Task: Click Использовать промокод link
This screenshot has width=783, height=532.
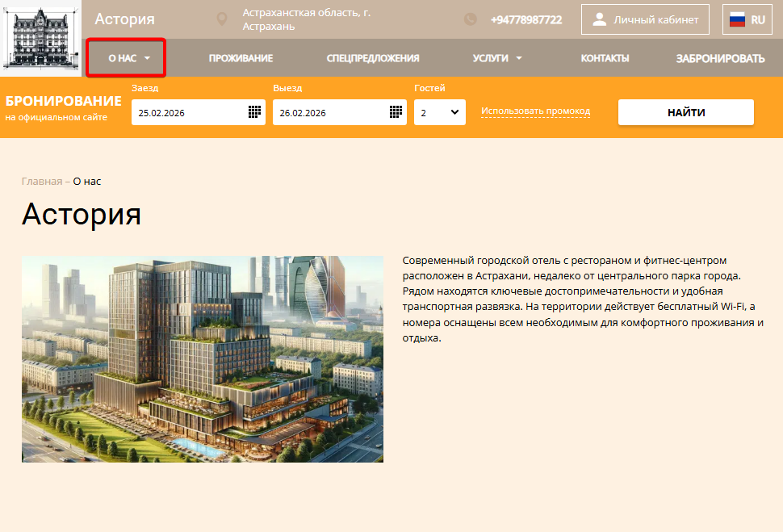Action: pyautogui.click(x=535, y=111)
